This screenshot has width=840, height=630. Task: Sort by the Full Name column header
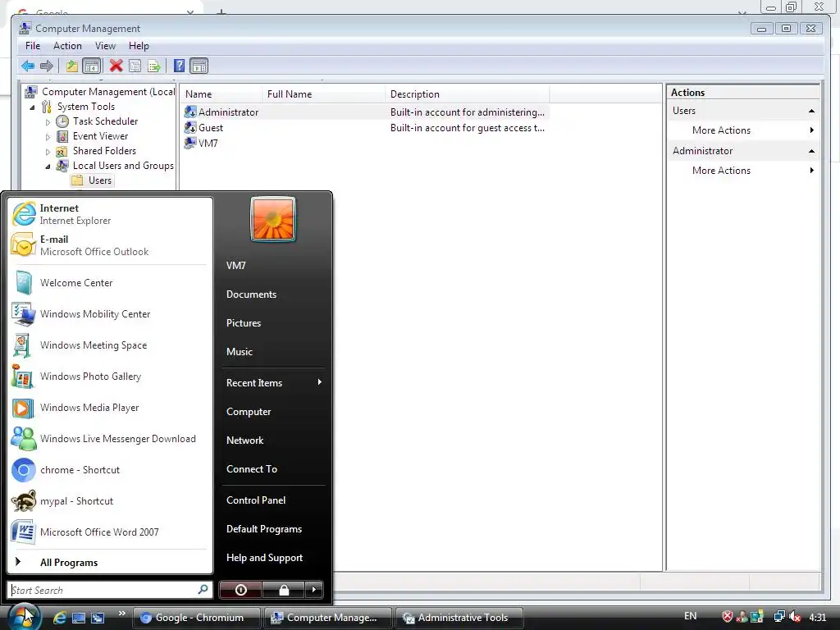tap(323, 94)
